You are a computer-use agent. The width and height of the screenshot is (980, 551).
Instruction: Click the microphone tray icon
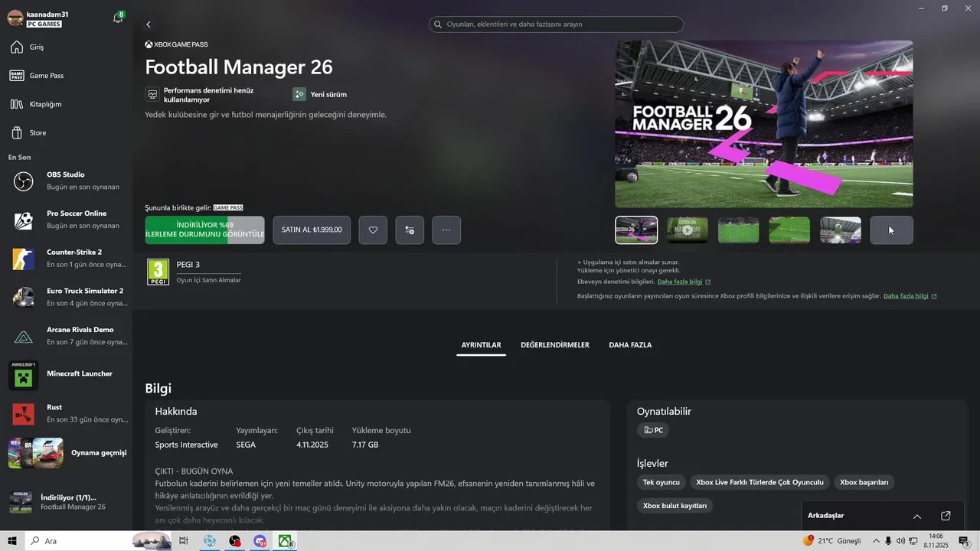tap(889, 541)
